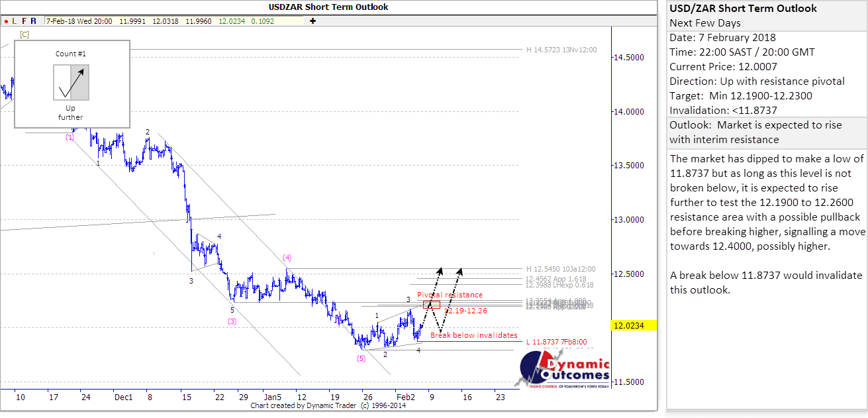Click the open value 11.9991
This screenshot has height=418, width=868.
(132, 21)
